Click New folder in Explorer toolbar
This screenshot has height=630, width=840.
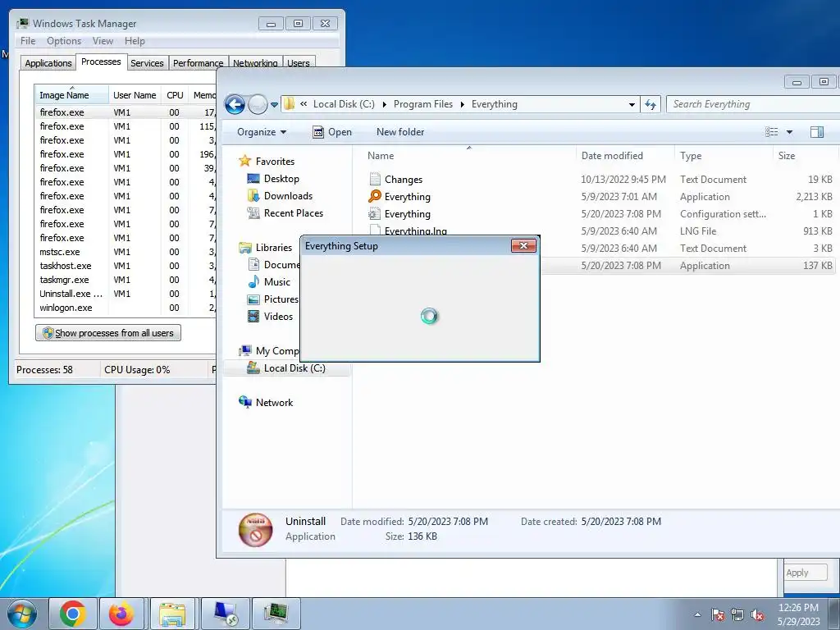[x=400, y=132]
